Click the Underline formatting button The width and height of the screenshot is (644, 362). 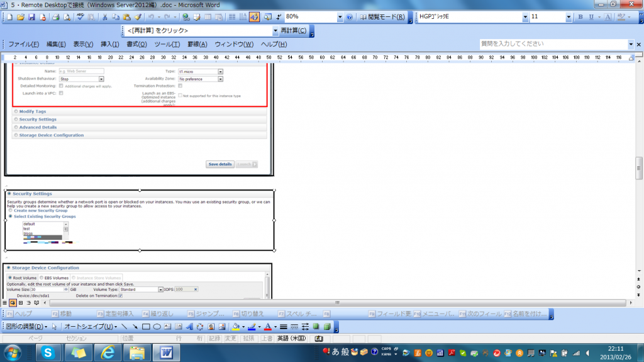[x=591, y=17]
